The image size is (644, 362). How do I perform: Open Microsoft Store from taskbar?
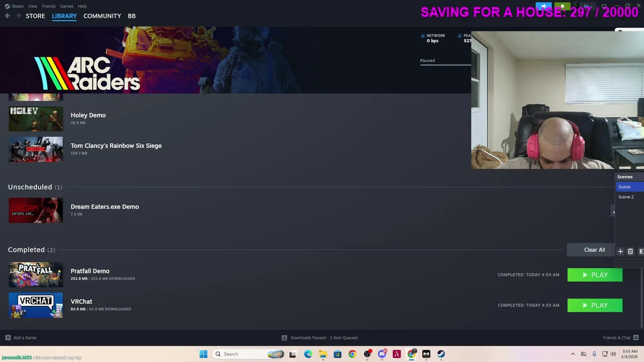pyautogui.click(x=337, y=354)
